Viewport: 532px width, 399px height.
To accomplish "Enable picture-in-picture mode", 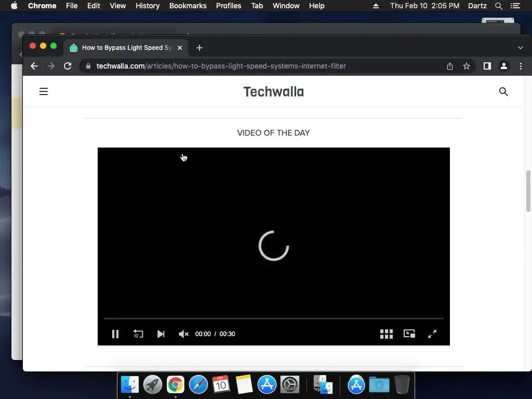I will pos(409,334).
